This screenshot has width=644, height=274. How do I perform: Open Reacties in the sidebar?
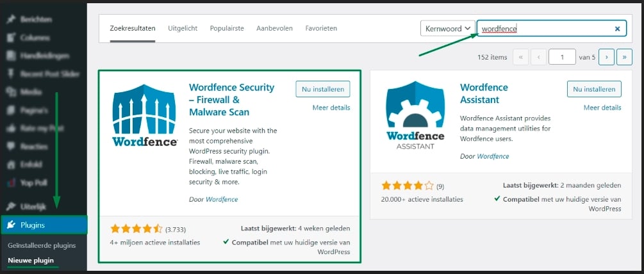click(34, 147)
